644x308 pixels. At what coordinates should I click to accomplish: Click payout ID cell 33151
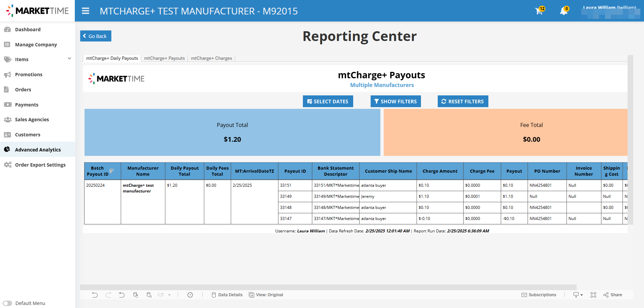click(295, 185)
